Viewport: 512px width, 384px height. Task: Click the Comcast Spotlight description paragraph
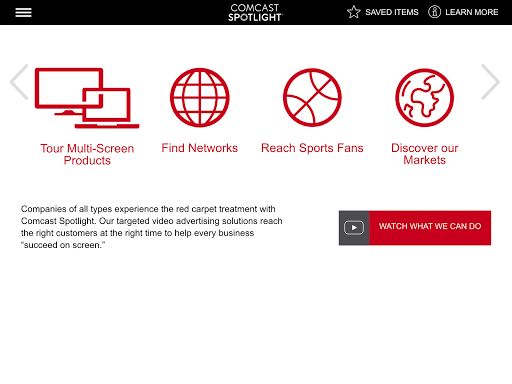point(152,227)
